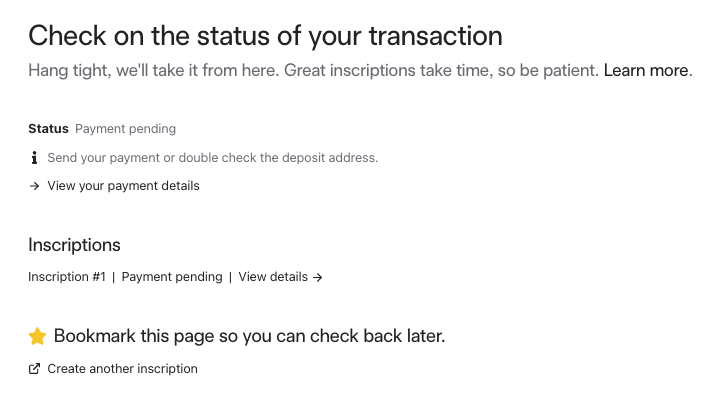Click the Bookmark this page message
The width and height of the screenshot is (711, 408).
pyautogui.click(x=249, y=336)
